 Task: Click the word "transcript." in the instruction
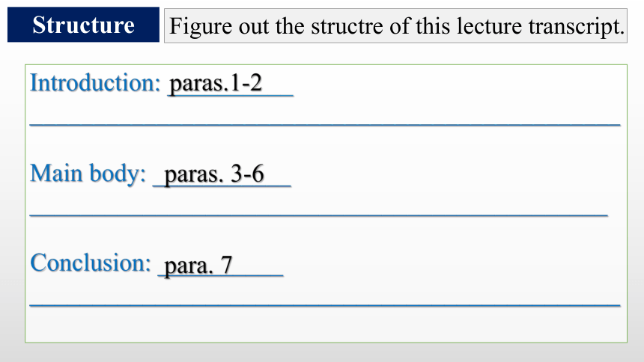point(577,27)
